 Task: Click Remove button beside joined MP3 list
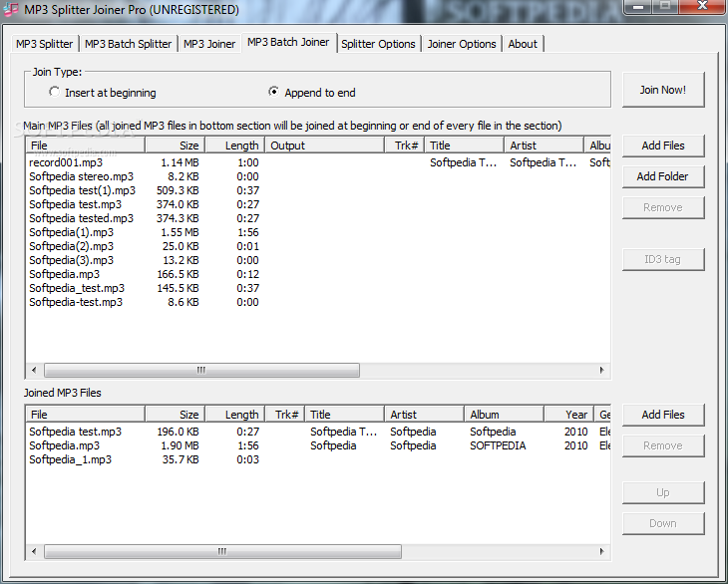pos(663,445)
